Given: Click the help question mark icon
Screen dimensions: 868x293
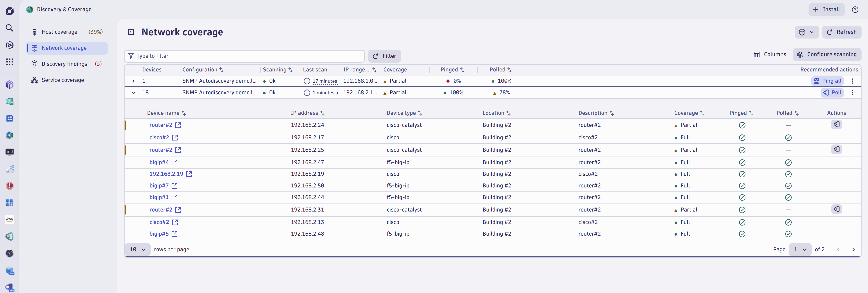Looking at the screenshot, I should [x=855, y=9].
